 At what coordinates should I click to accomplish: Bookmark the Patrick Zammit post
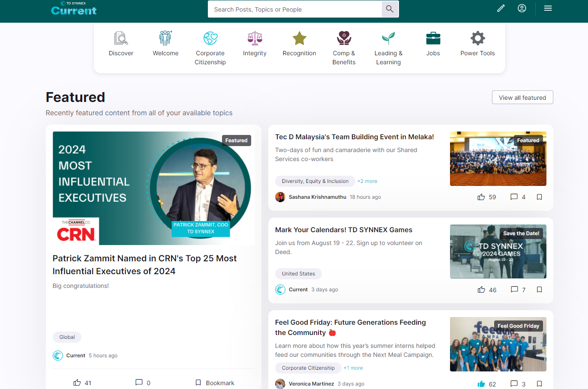coord(215,383)
